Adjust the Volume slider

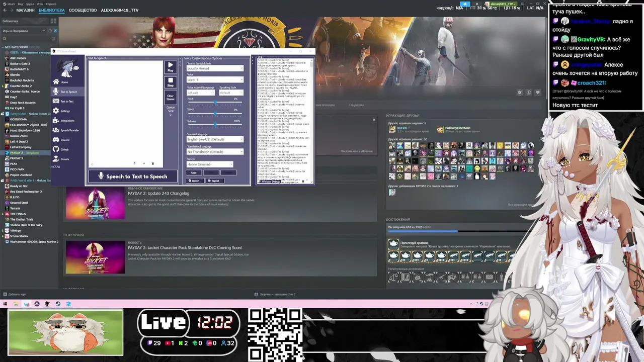point(215,125)
